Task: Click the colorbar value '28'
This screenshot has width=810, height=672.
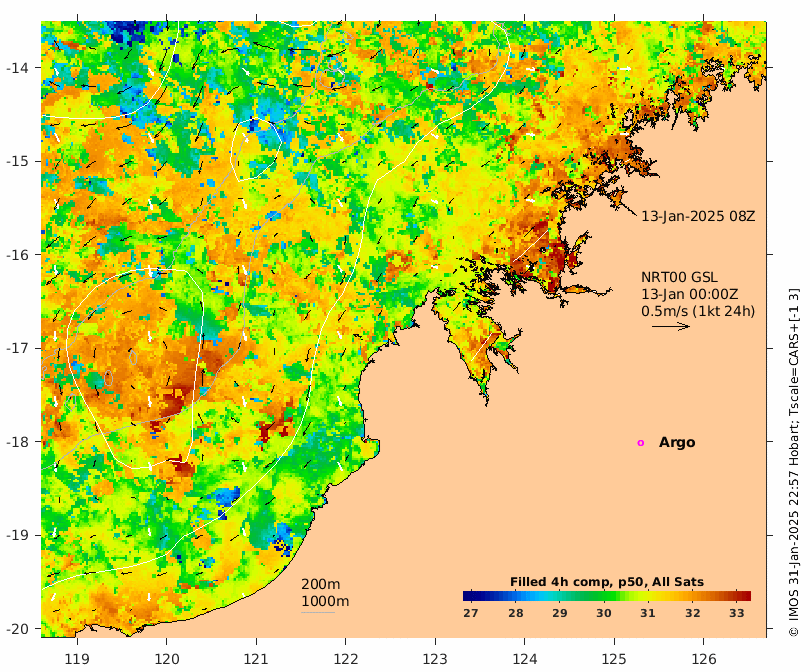Action: pos(516,613)
